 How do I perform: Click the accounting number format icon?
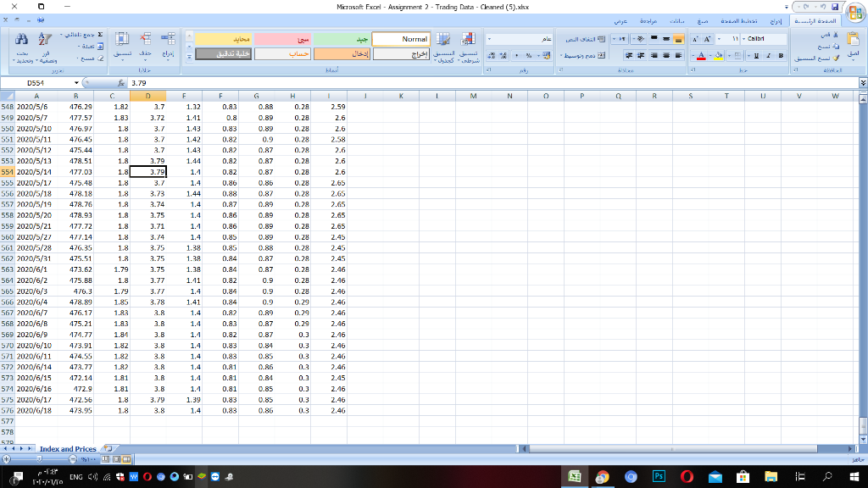pyautogui.click(x=547, y=55)
